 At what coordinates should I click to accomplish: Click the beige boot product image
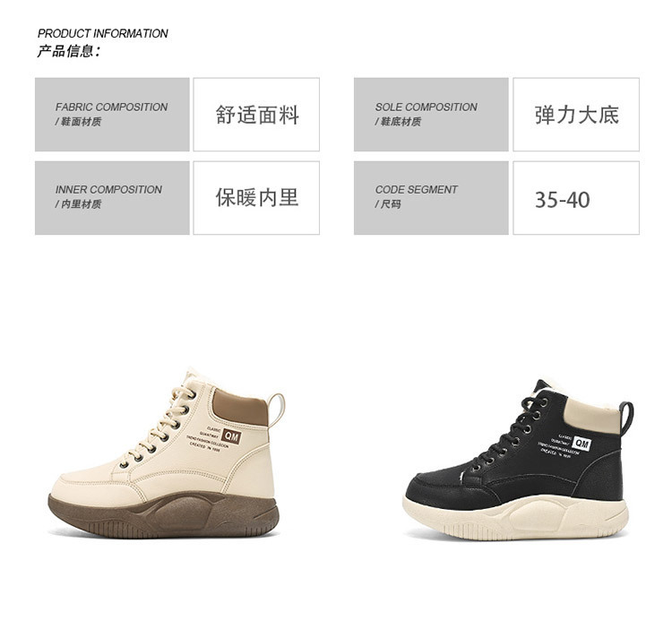(x=167, y=453)
